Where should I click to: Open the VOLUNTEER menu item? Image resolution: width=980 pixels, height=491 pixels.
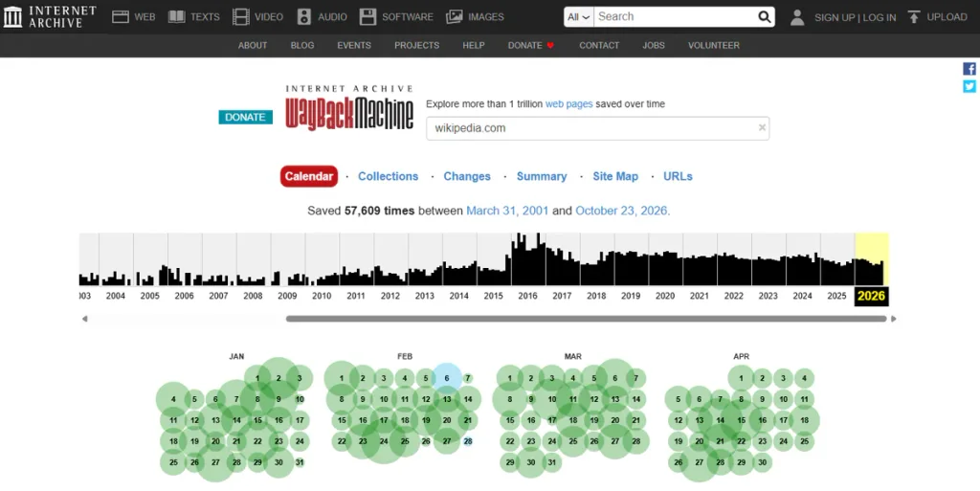point(714,45)
